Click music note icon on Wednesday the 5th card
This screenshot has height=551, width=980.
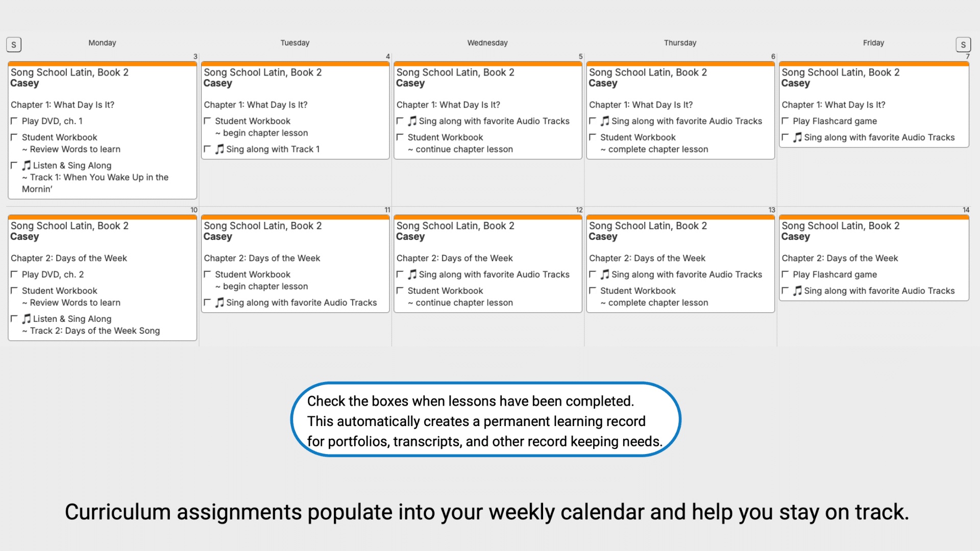point(412,121)
